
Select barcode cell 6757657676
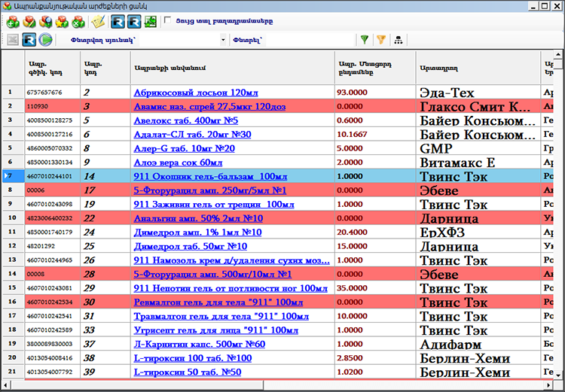(x=53, y=92)
